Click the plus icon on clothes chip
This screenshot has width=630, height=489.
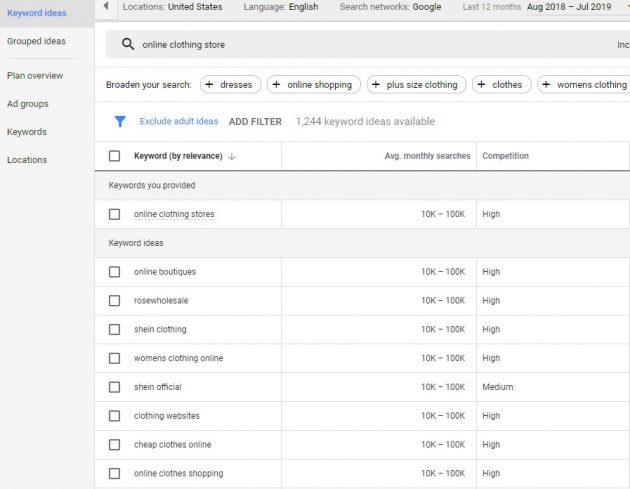pos(481,85)
